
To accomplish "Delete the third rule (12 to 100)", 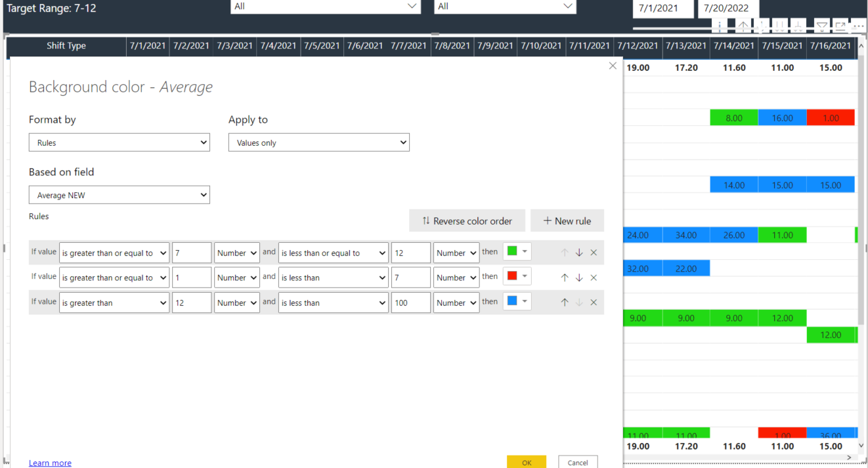I will (x=594, y=303).
